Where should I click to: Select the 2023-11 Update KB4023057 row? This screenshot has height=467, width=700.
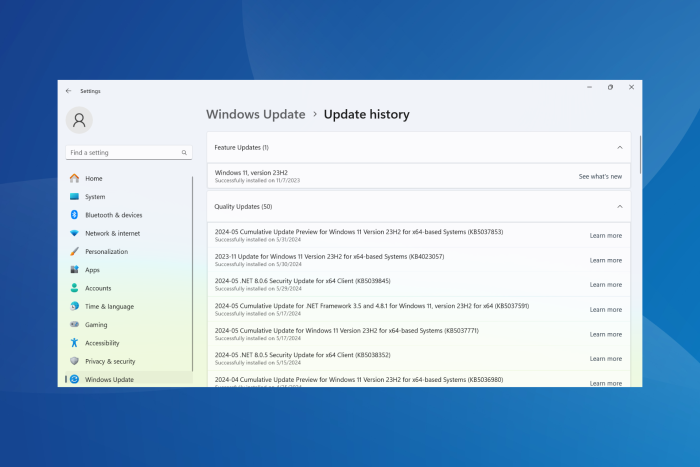pos(419,260)
